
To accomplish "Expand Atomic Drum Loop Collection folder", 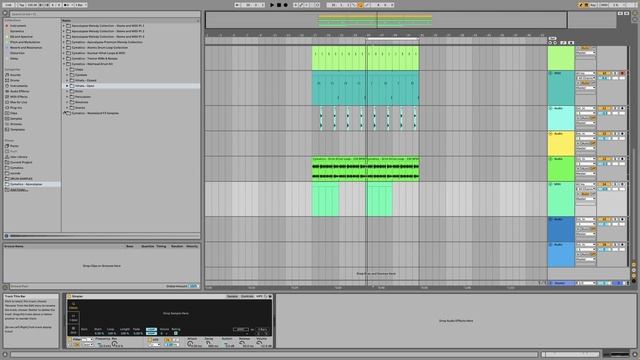I will coord(64,47).
